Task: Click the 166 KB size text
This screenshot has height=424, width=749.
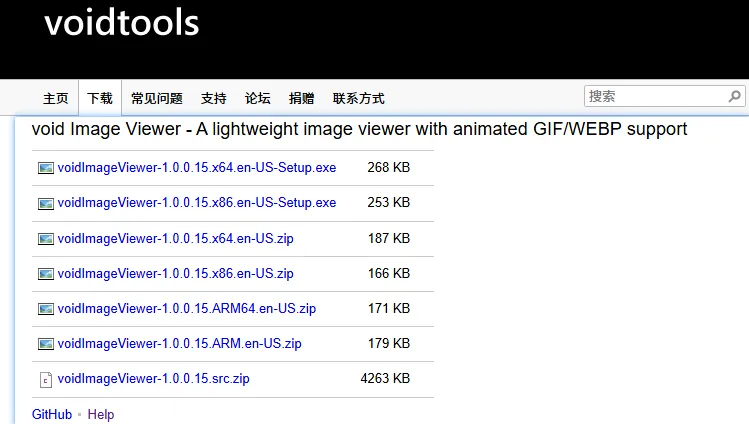Action: tap(389, 273)
